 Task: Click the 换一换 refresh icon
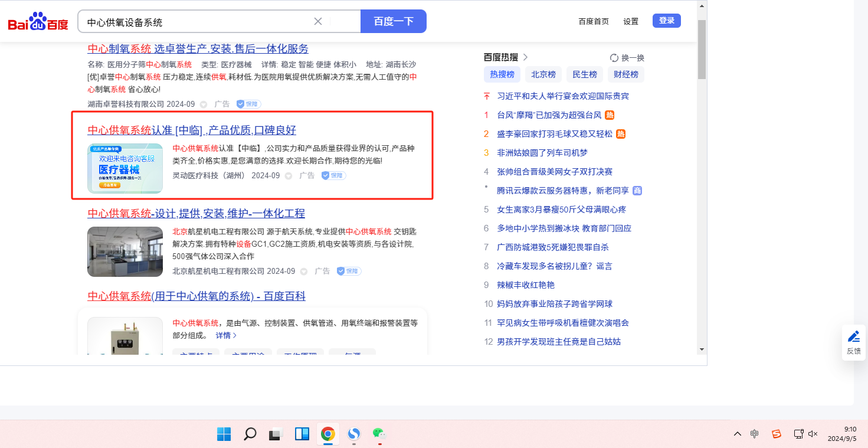pos(614,58)
